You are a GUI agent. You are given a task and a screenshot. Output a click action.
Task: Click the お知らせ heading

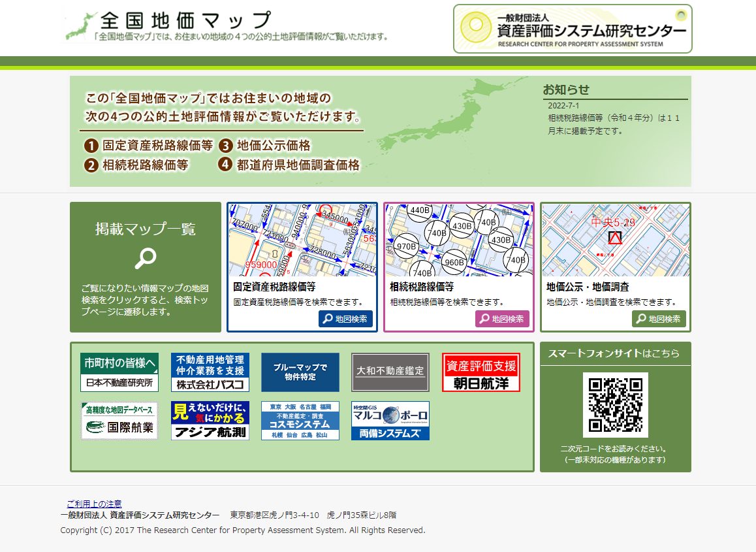567,89
